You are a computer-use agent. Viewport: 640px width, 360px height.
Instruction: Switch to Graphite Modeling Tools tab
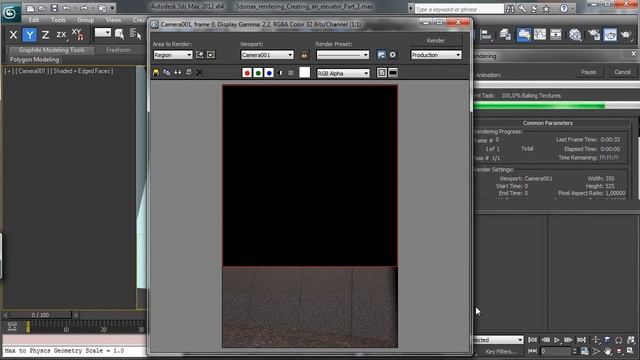pos(52,50)
